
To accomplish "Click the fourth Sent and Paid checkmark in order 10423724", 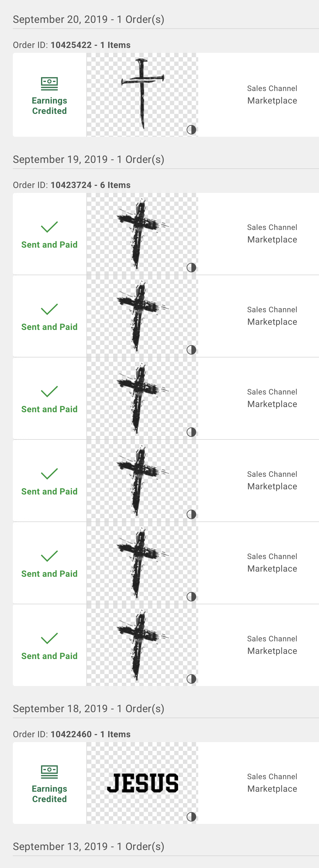I will pyautogui.click(x=49, y=474).
